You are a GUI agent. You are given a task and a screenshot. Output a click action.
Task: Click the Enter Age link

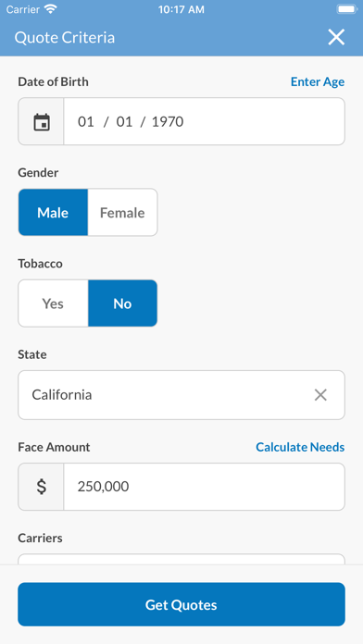point(318,81)
